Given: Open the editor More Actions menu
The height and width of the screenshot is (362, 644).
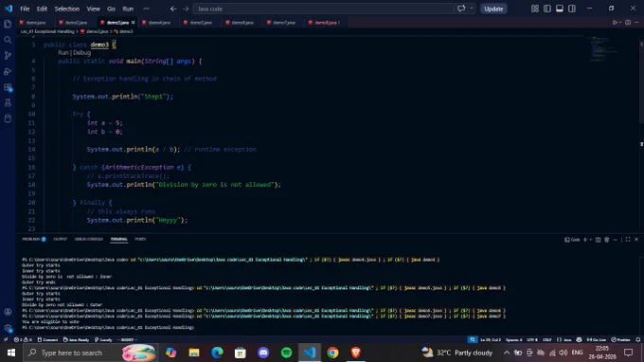Looking at the screenshot, I should point(636,23).
